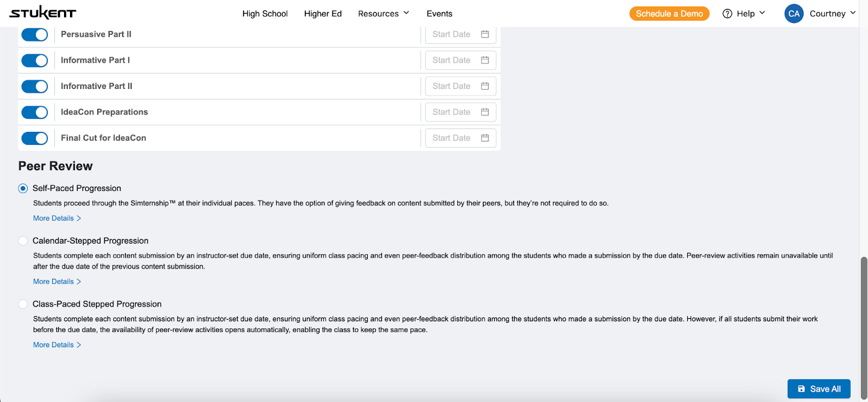Select Self-Paced Progression radio button

(x=23, y=188)
